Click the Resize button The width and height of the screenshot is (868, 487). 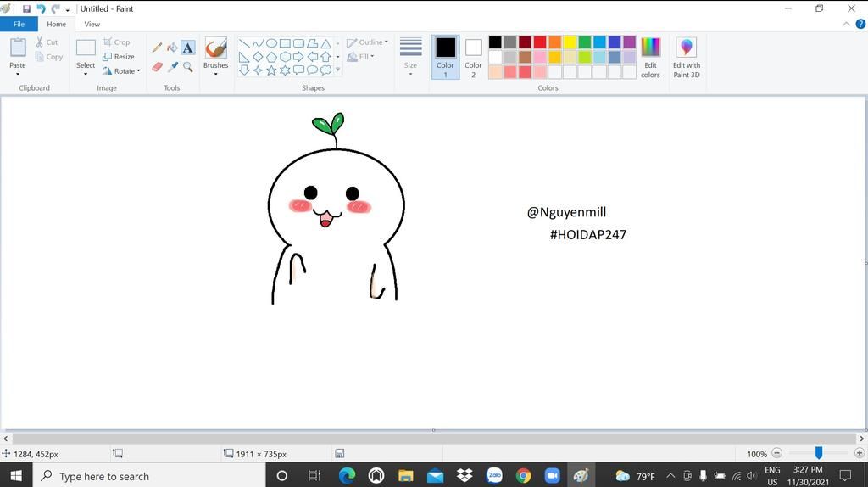tap(119, 57)
